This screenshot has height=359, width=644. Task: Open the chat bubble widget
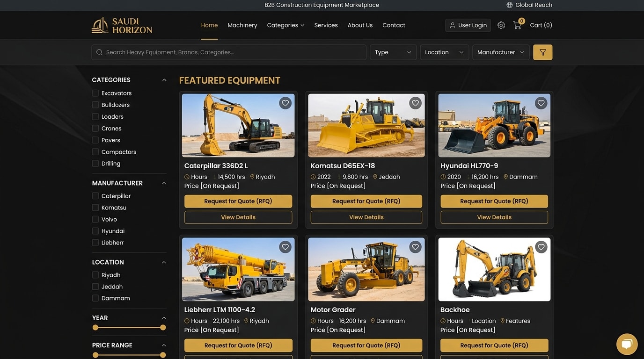pyautogui.click(x=627, y=345)
